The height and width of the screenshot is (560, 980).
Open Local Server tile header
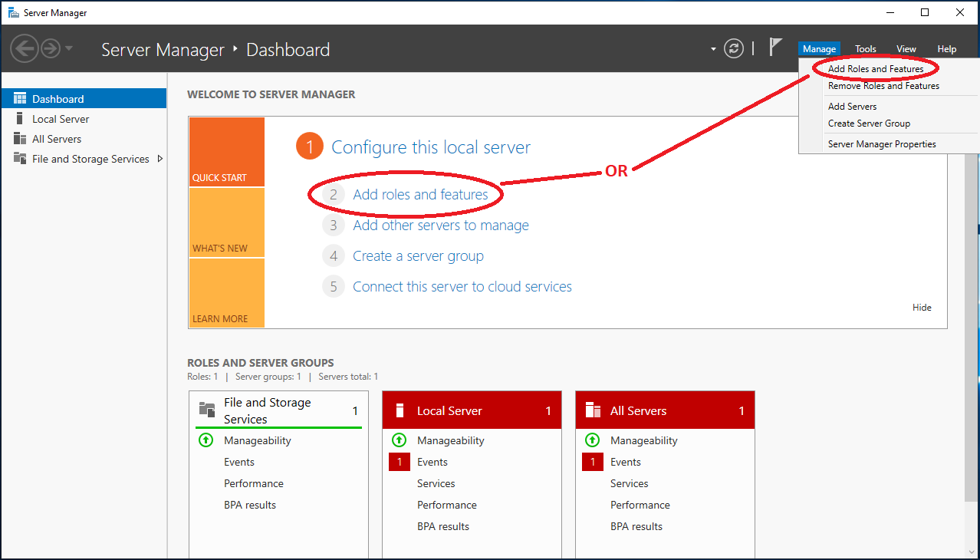click(x=472, y=410)
